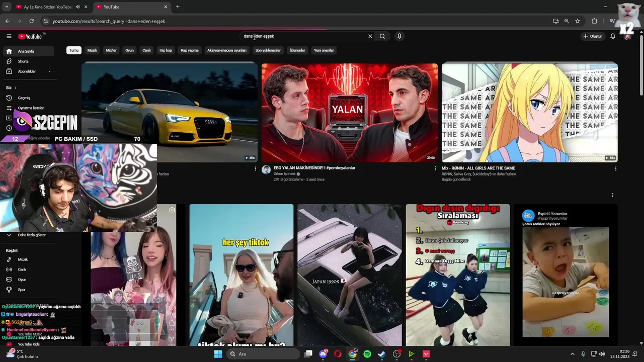
Task: Open Oyun under Keşfet
Action: click(x=28, y=280)
